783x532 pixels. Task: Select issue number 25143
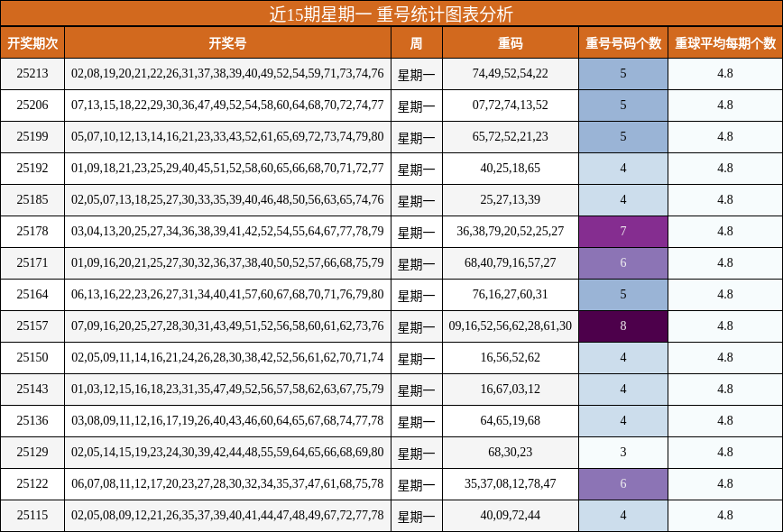pyautogui.click(x=32, y=389)
